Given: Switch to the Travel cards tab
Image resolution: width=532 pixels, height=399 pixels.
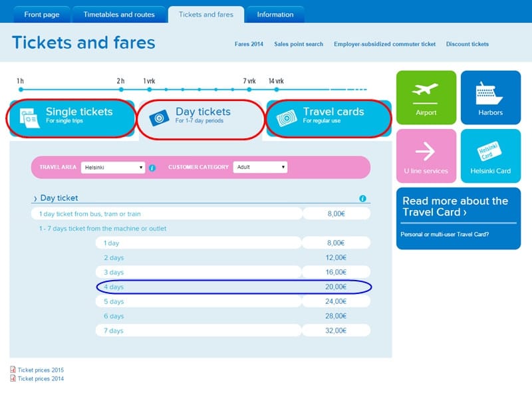Looking at the screenshot, I should coord(329,118).
